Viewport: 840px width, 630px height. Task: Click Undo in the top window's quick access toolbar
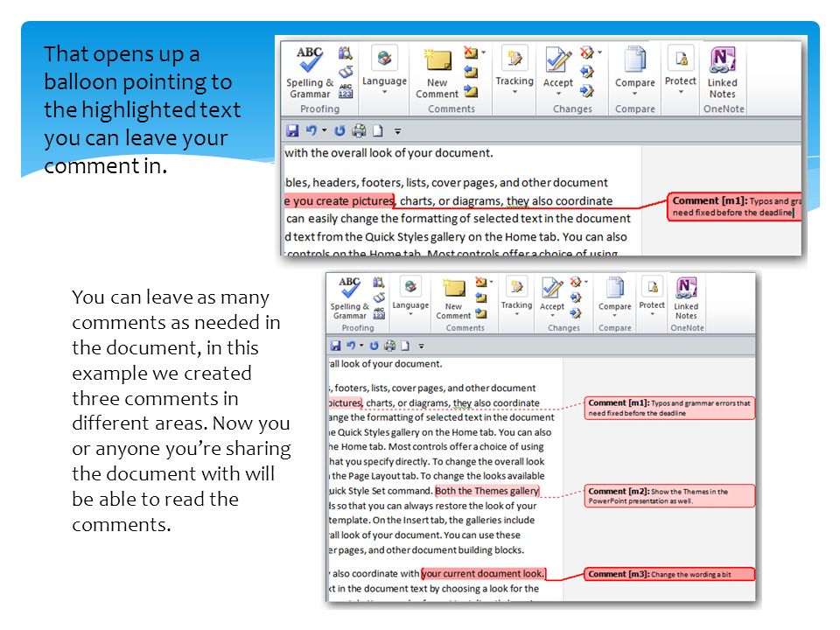(311, 130)
